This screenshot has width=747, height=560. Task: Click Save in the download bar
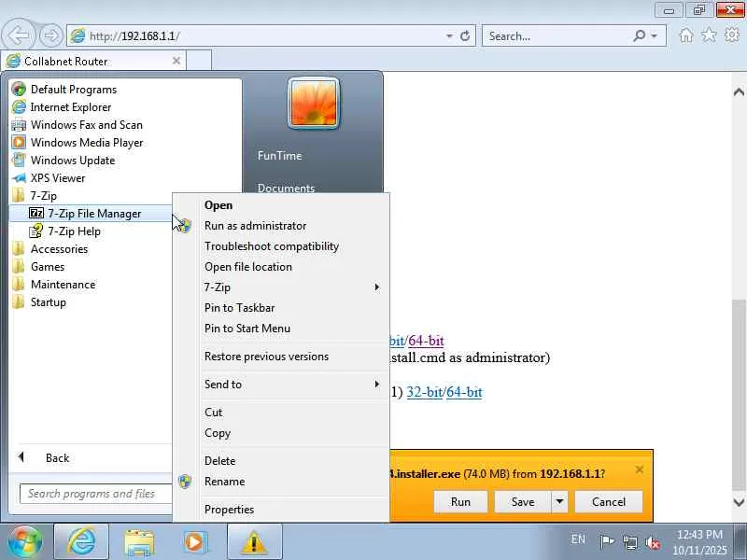523,501
